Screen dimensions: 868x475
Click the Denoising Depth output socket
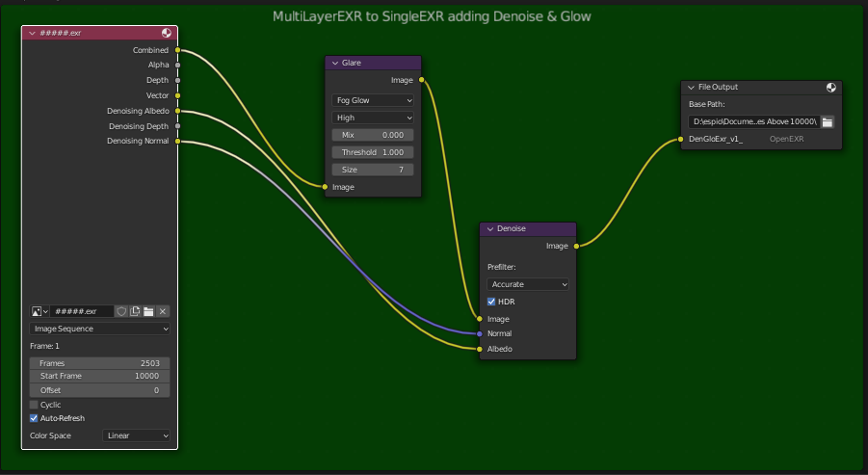coord(177,126)
